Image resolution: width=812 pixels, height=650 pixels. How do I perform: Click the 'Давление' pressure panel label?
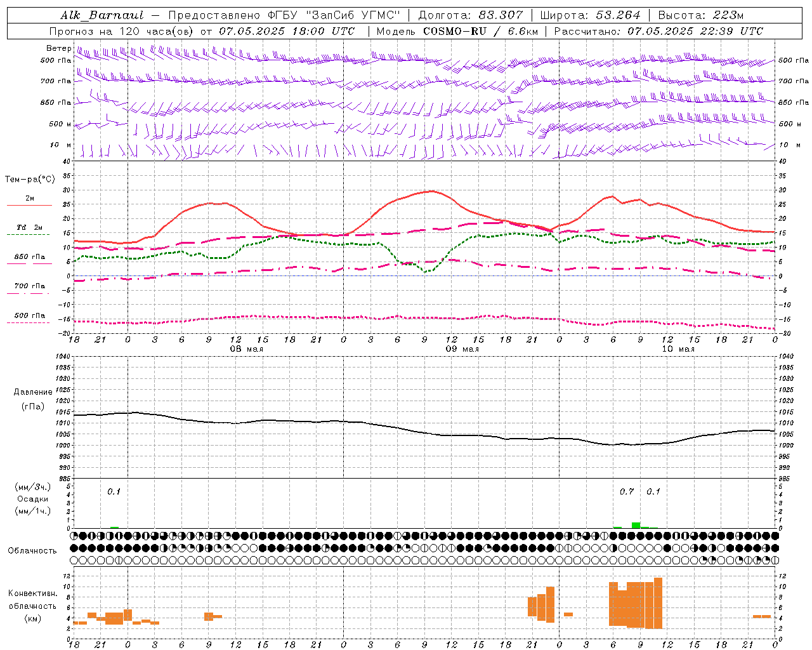(x=33, y=392)
